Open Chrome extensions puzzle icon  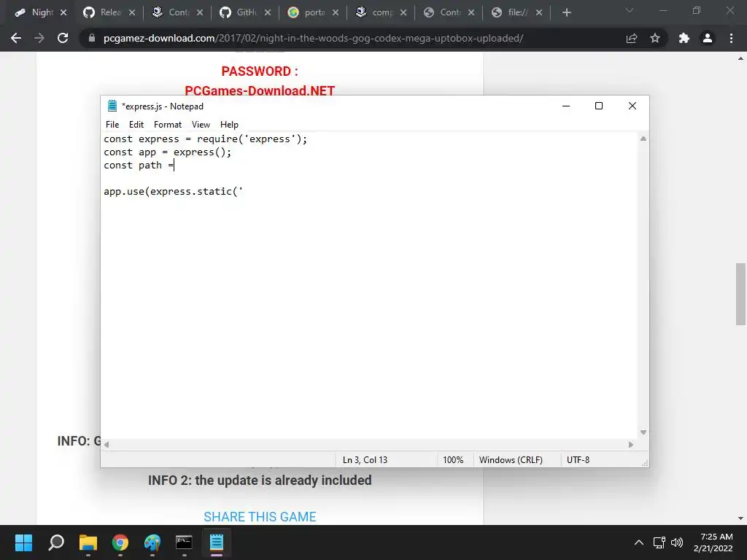(684, 38)
